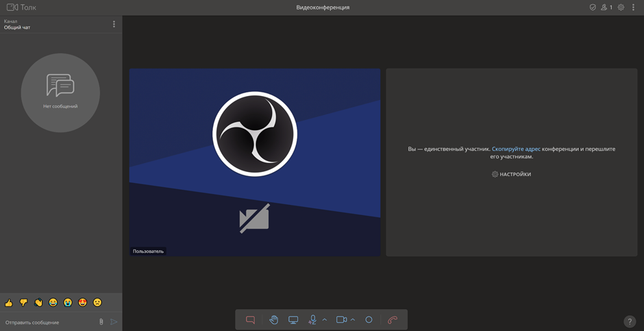Click the 'Скопируйте адрес' link
Image resolution: width=644 pixels, height=331 pixels.
516,149
